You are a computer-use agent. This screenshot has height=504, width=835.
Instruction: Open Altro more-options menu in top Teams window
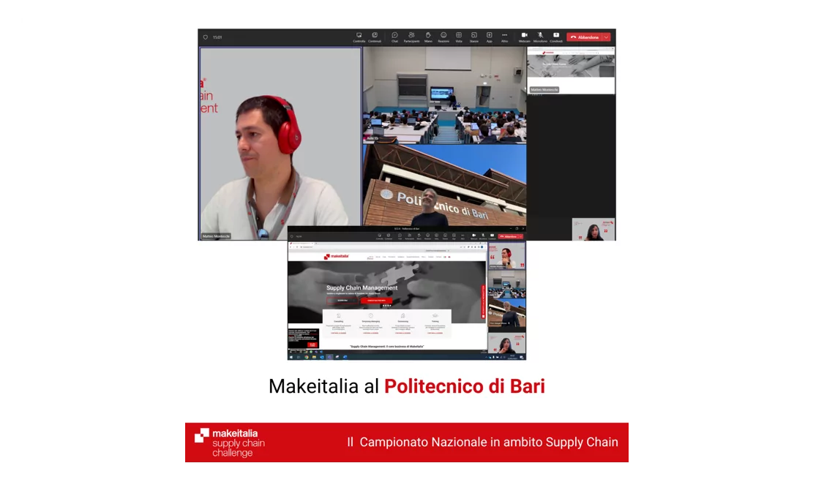[x=504, y=37]
